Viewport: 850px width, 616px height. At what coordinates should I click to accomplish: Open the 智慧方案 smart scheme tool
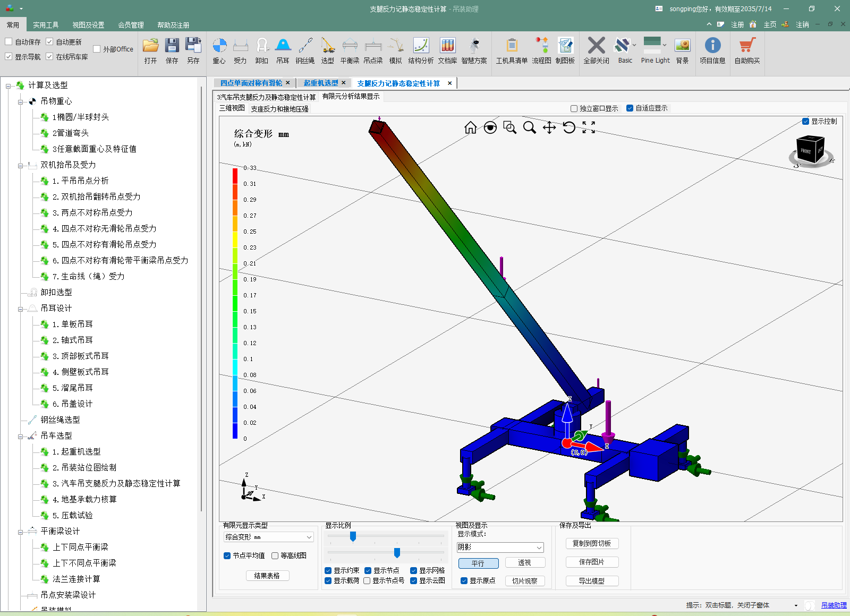point(474,51)
